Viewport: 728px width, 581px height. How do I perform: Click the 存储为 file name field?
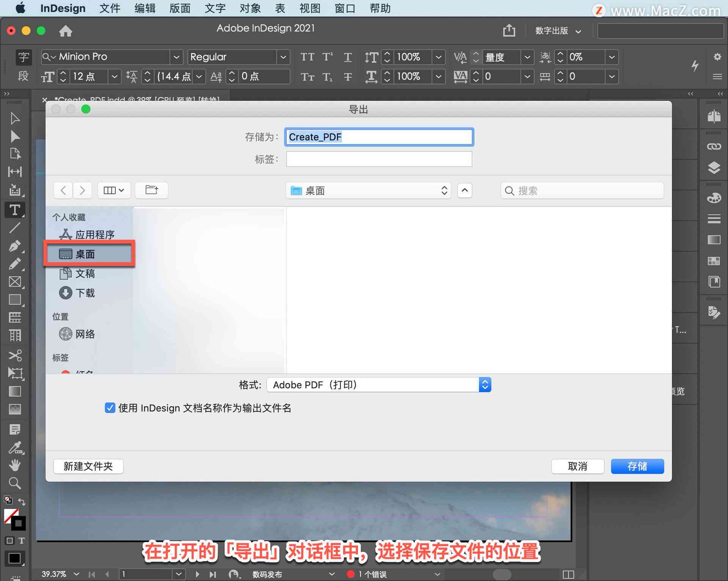[x=379, y=137]
